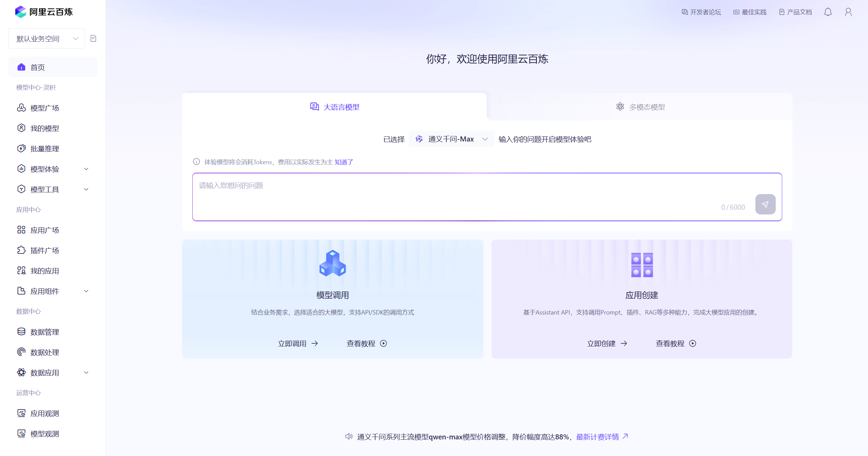The height and width of the screenshot is (456, 868).
Task: Switch to the 多模态模型 tab
Action: tap(640, 107)
